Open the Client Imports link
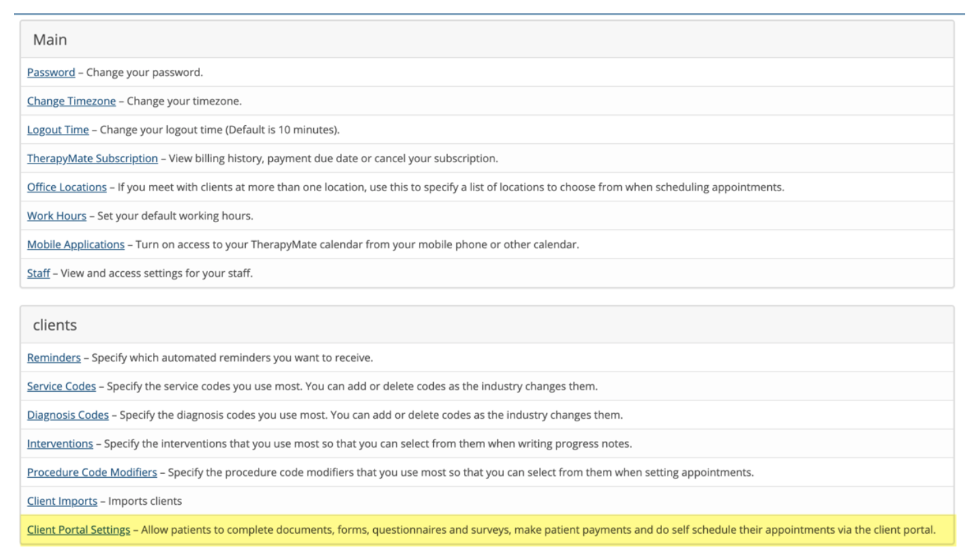This screenshot has width=978, height=560. [62, 501]
